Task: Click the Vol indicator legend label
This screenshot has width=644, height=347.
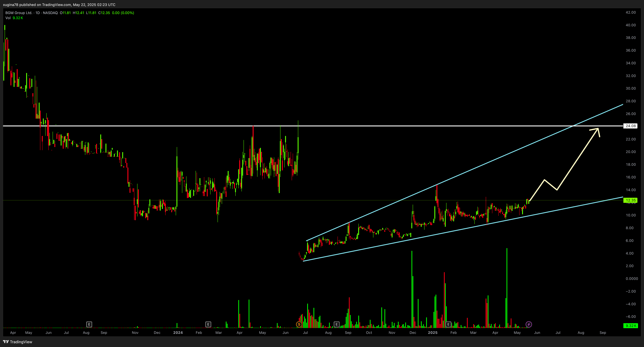Action: (x=8, y=18)
